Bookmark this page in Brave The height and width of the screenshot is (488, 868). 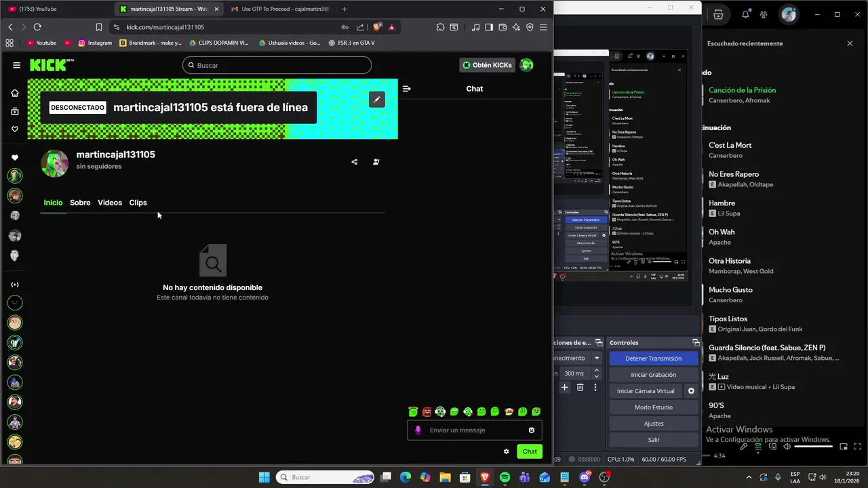click(x=99, y=27)
